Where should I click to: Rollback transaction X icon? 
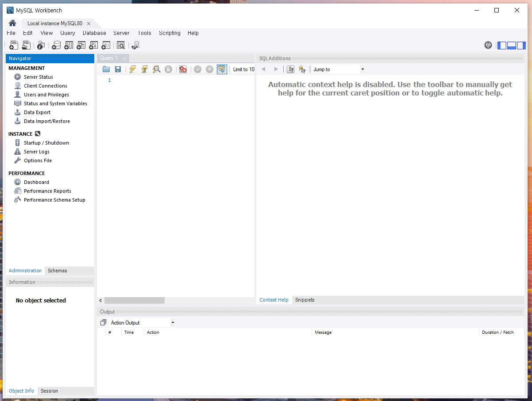click(209, 69)
